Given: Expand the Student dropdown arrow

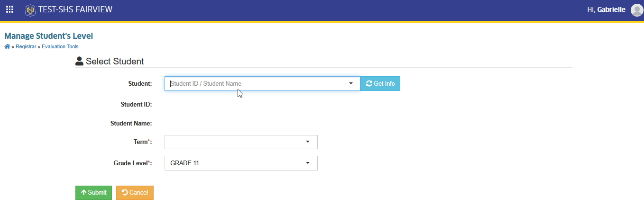Looking at the screenshot, I should coord(351,83).
